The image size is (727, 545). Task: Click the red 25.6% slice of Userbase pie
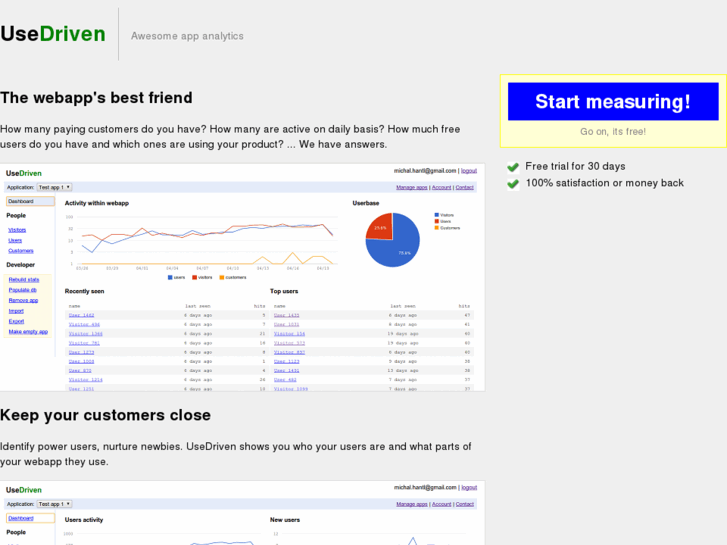click(x=381, y=227)
